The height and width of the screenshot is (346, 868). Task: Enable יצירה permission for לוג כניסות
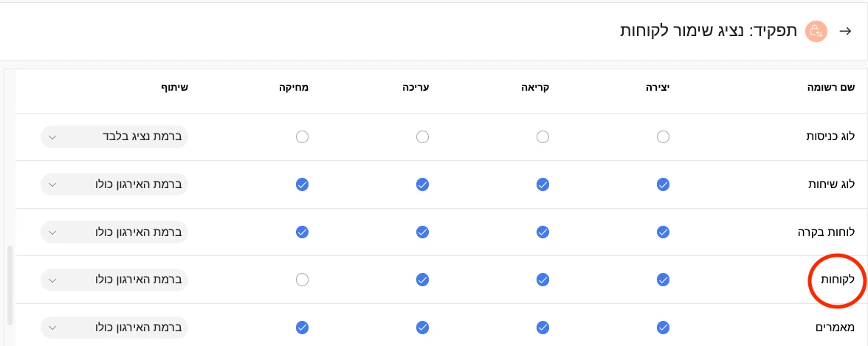pyautogui.click(x=663, y=136)
